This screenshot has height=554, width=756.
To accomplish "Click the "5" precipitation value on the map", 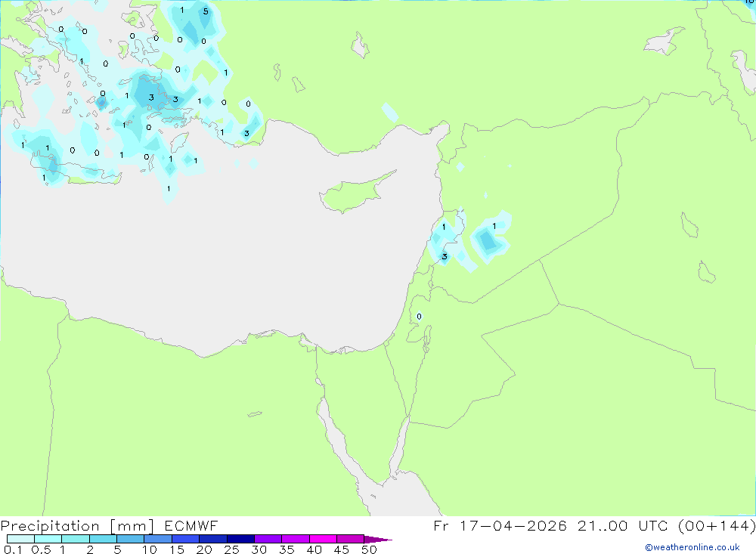I will click(206, 11).
